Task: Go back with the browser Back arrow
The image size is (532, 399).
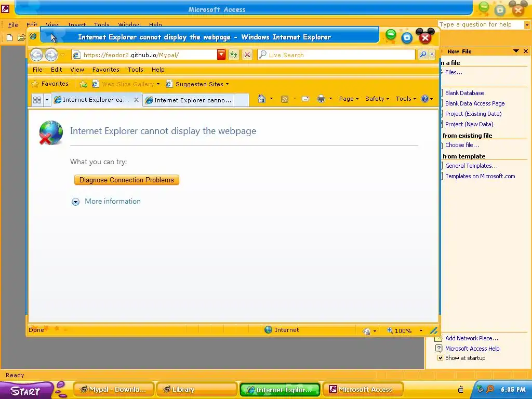Action: point(37,55)
